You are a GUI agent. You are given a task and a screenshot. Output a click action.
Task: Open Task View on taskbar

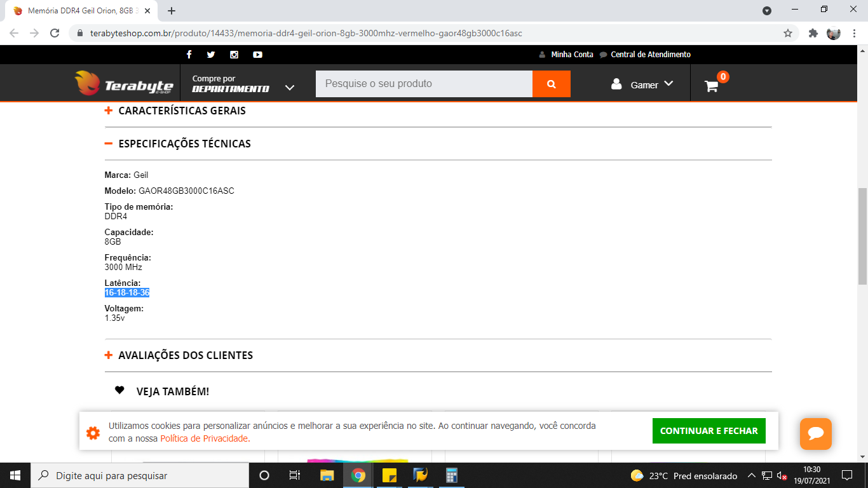295,475
